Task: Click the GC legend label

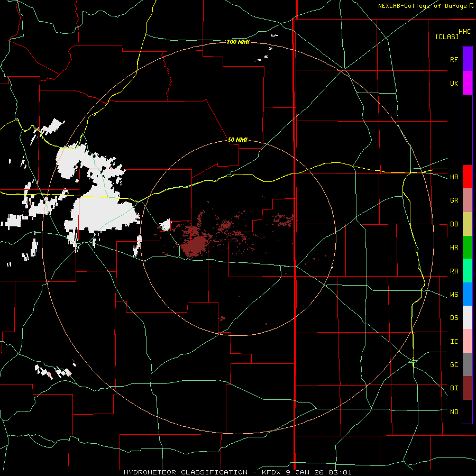Action: tap(454, 364)
